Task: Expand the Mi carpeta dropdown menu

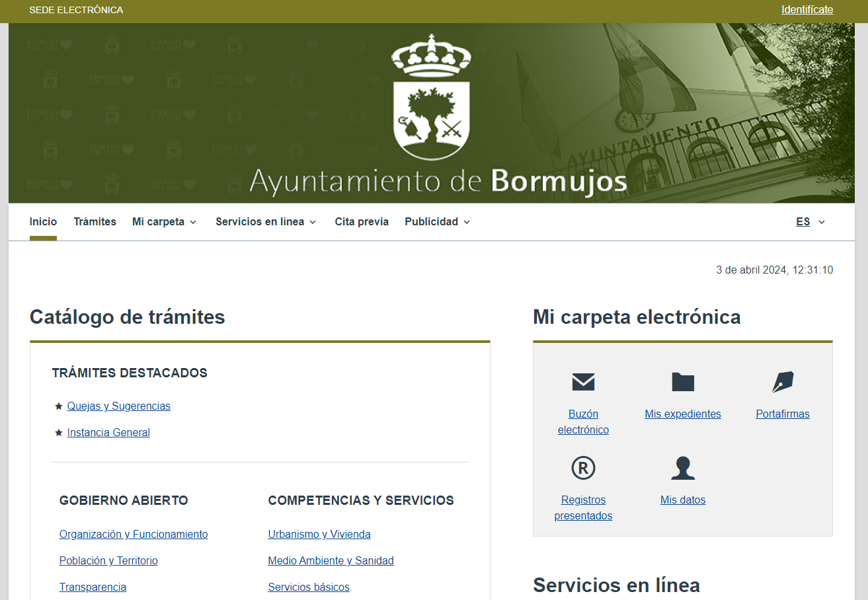Action: 164,221
